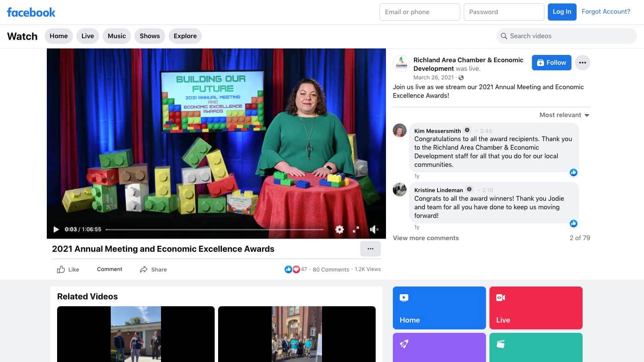Select the Music tab in Watch
The image size is (644, 362).
click(x=117, y=36)
